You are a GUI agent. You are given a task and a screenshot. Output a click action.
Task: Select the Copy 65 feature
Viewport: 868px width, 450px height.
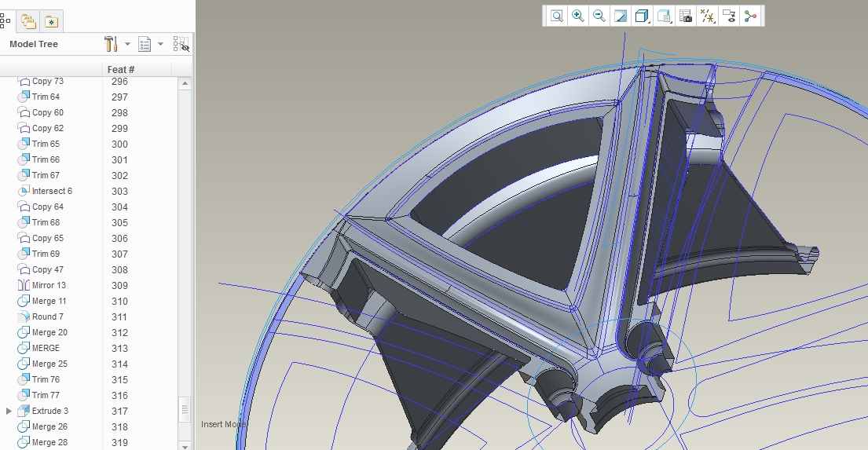(x=48, y=238)
